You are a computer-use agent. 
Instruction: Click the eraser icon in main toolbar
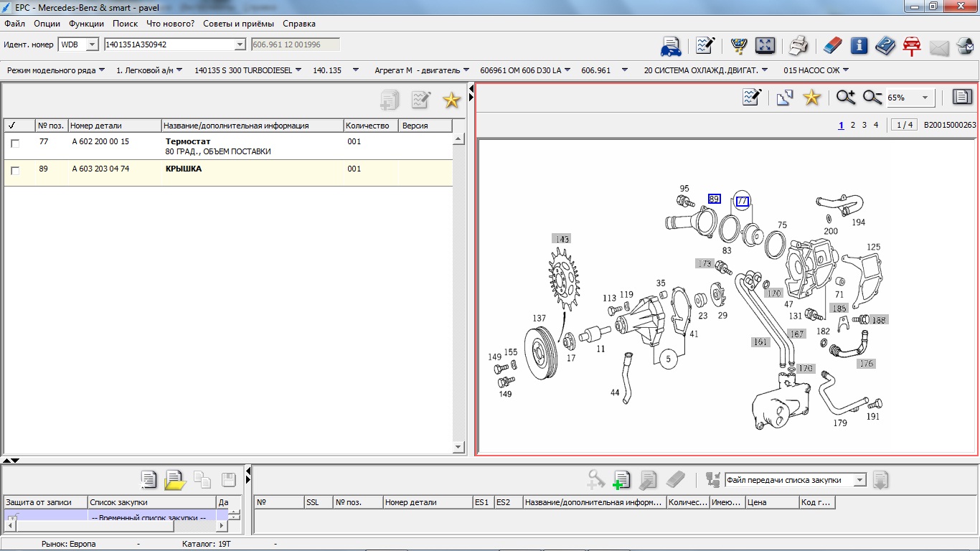(x=832, y=46)
